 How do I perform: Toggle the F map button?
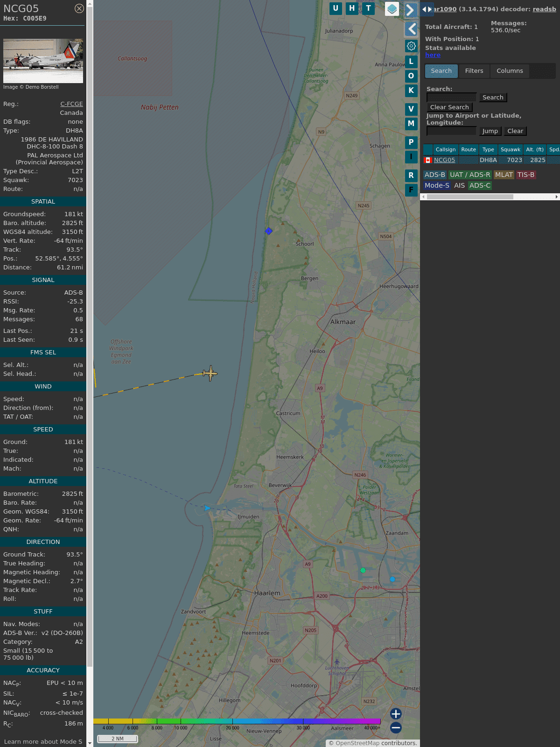411,190
